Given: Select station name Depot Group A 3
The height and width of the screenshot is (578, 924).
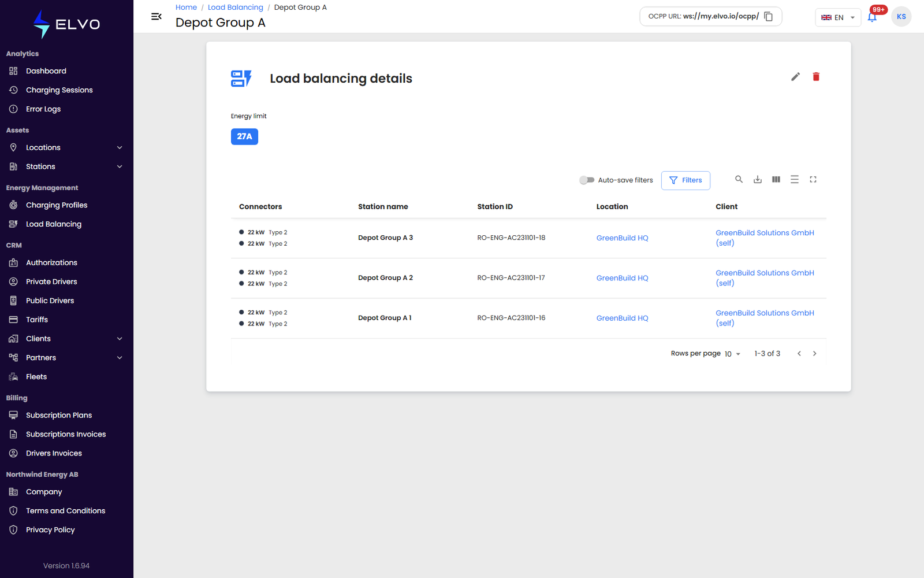Looking at the screenshot, I should click(x=385, y=238).
